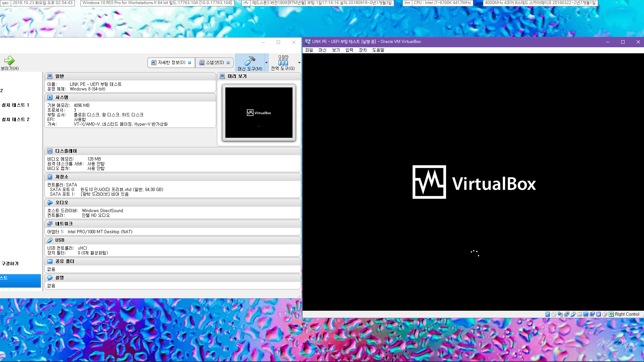Click the xHCI USB controller value
The width and height of the screenshot is (644, 362).
(82, 248)
